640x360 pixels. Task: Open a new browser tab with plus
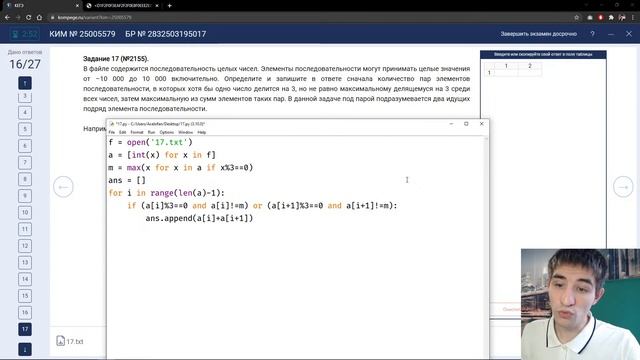coord(169,6)
